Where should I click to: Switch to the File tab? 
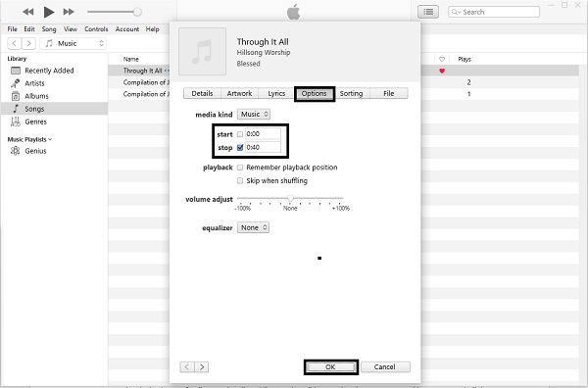[389, 93]
